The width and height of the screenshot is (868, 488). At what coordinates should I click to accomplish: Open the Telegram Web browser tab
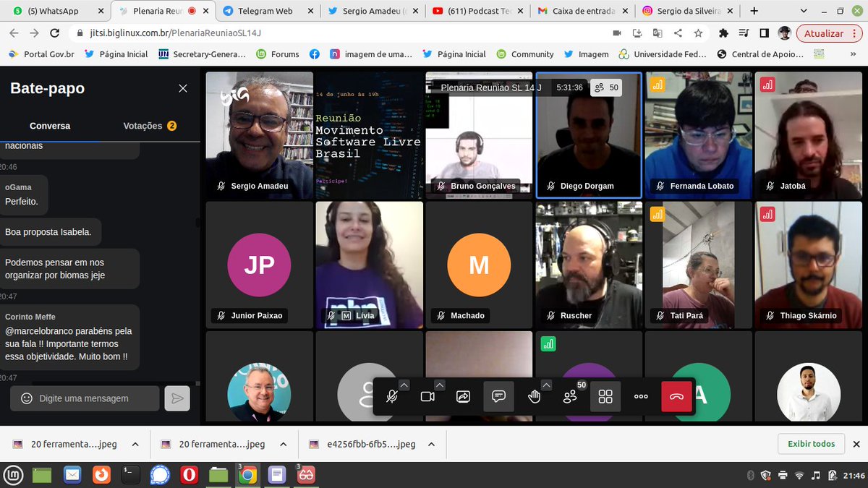(x=268, y=12)
